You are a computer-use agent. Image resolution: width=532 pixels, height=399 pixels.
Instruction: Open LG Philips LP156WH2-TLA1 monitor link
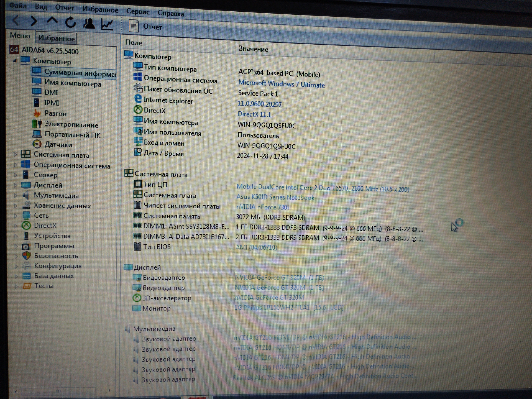tap(289, 308)
